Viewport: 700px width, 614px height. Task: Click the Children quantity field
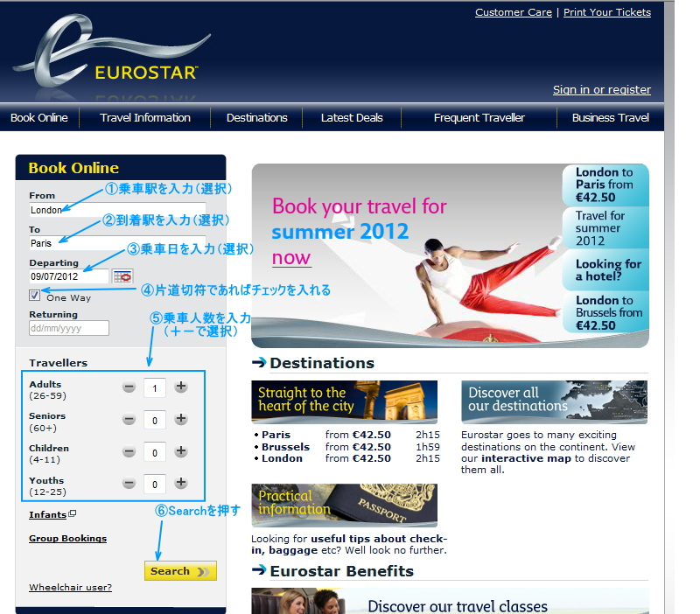[155, 452]
